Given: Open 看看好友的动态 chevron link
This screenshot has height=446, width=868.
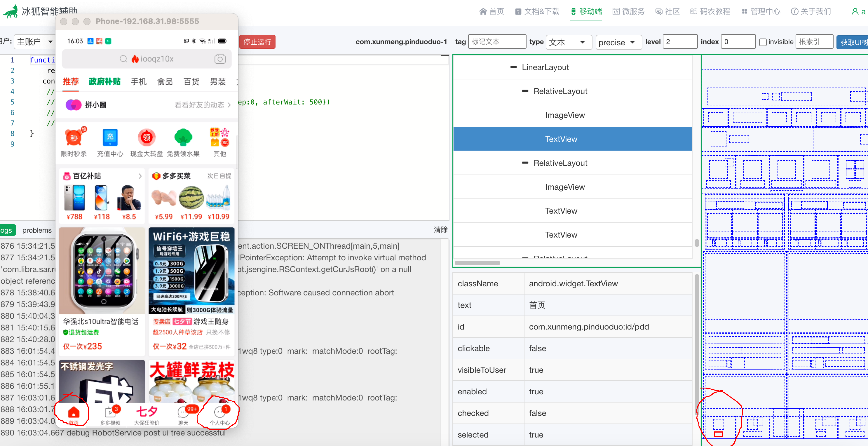Looking at the screenshot, I should pyautogui.click(x=229, y=105).
